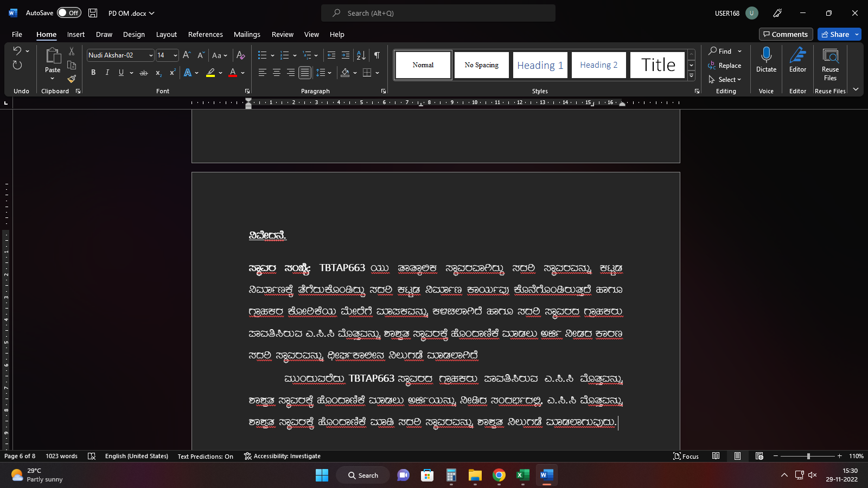The height and width of the screenshot is (488, 868).
Task: Switch to the Layout tab
Action: click(167, 34)
